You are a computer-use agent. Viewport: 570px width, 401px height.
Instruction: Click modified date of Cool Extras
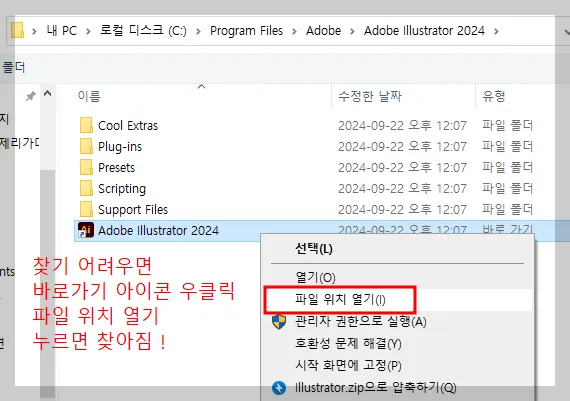point(402,126)
